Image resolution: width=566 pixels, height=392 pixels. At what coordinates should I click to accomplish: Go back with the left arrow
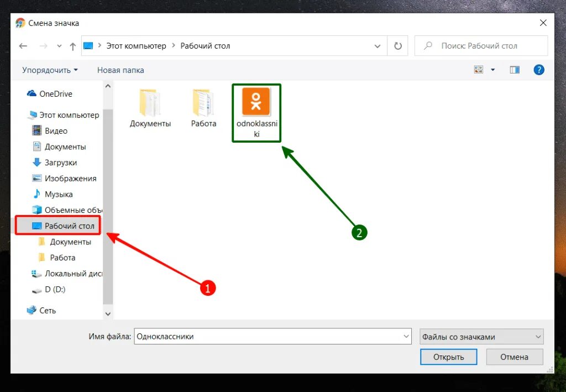point(23,46)
